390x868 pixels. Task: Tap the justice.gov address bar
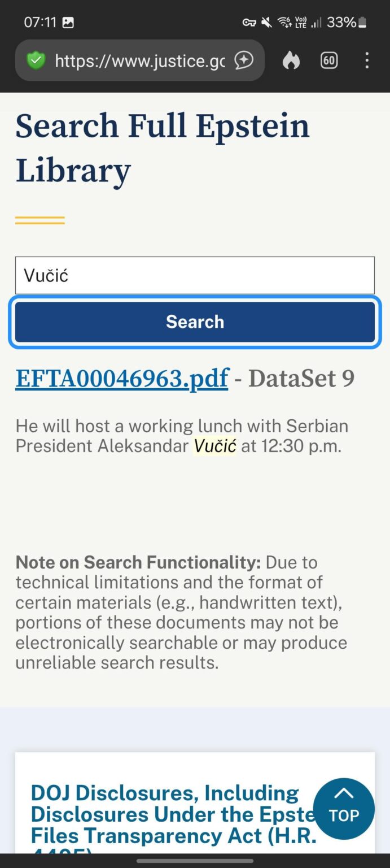tap(135, 60)
